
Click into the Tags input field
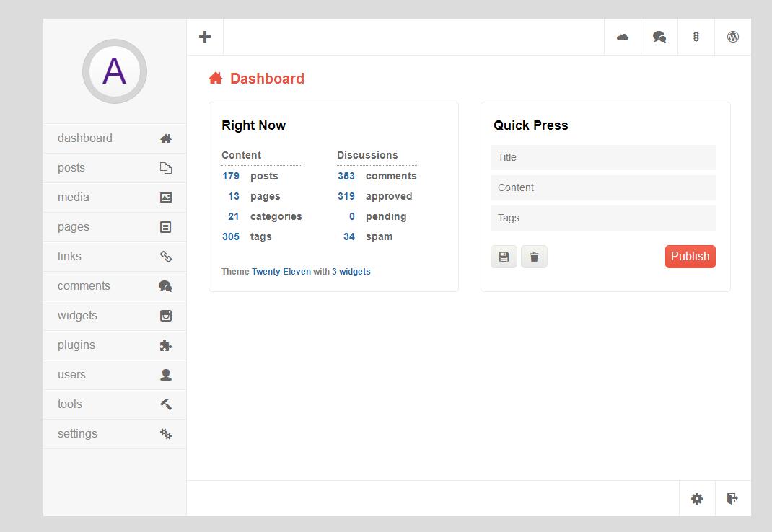coord(602,218)
